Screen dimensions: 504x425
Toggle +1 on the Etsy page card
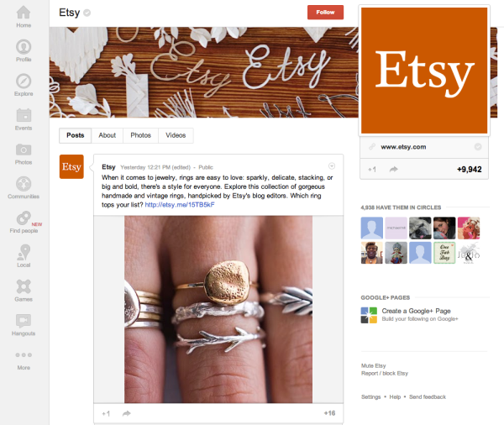(372, 170)
